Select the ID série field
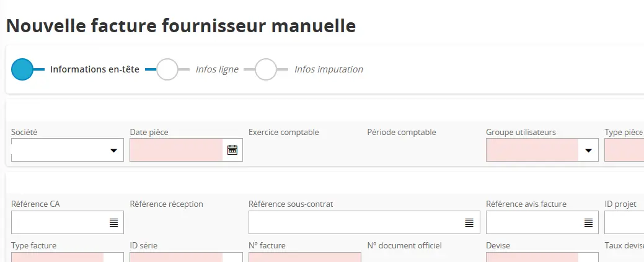644x262 pixels. point(176,257)
